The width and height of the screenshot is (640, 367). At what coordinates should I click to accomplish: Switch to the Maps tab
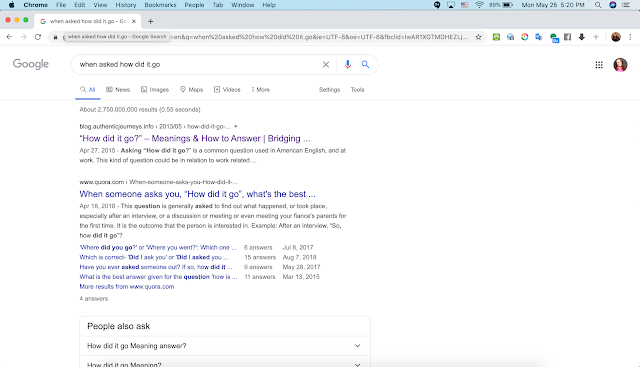(x=191, y=89)
